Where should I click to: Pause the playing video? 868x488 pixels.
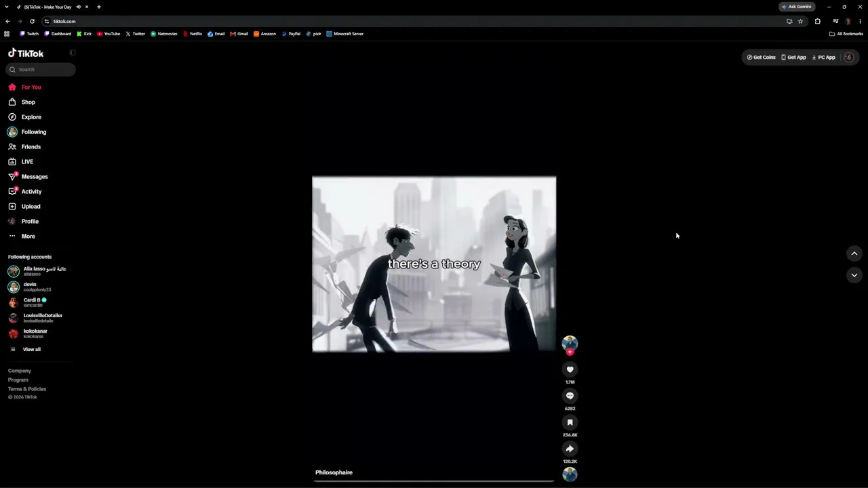coord(434,264)
